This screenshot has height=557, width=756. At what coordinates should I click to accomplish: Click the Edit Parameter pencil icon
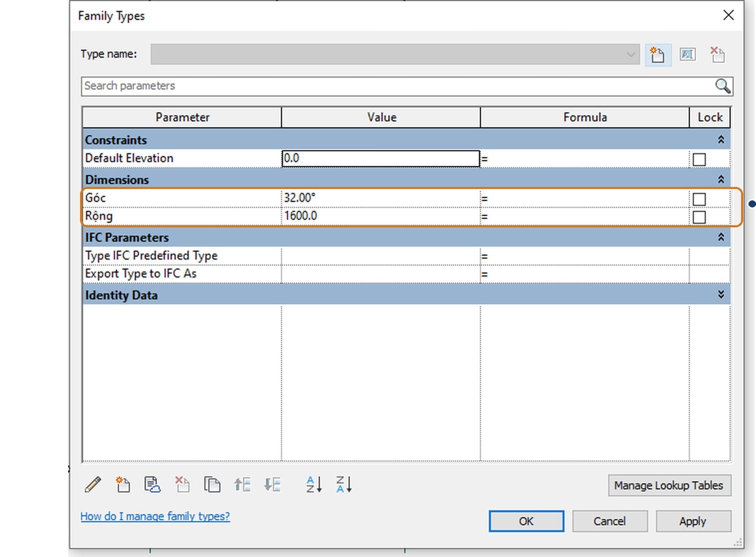93,484
